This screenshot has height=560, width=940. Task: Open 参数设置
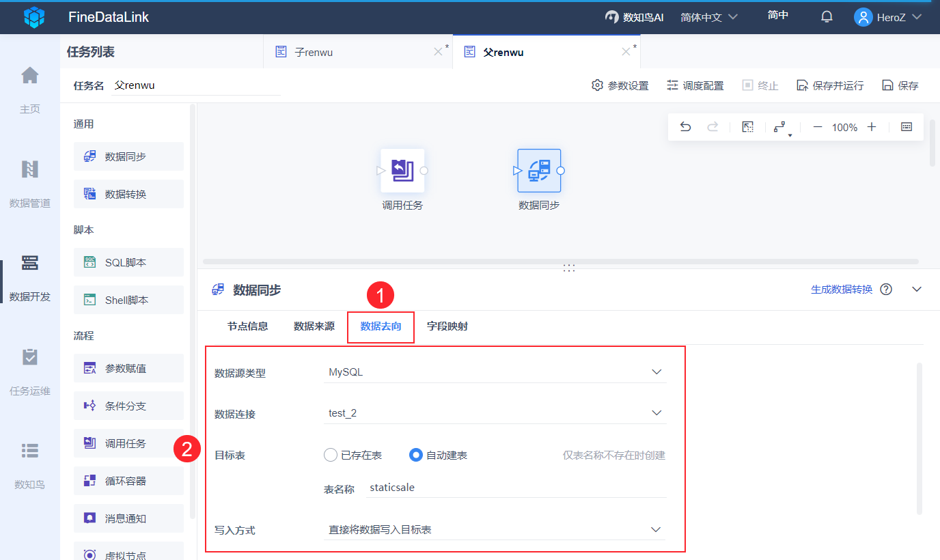[x=620, y=85]
